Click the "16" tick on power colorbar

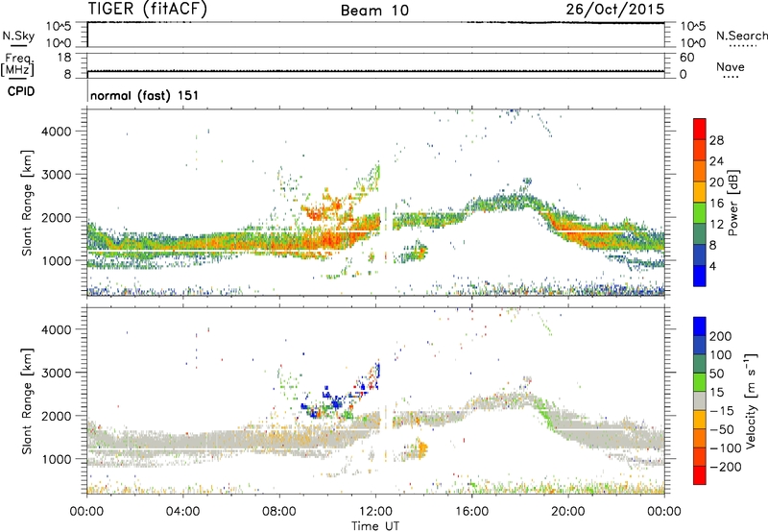tap(716, 204)
